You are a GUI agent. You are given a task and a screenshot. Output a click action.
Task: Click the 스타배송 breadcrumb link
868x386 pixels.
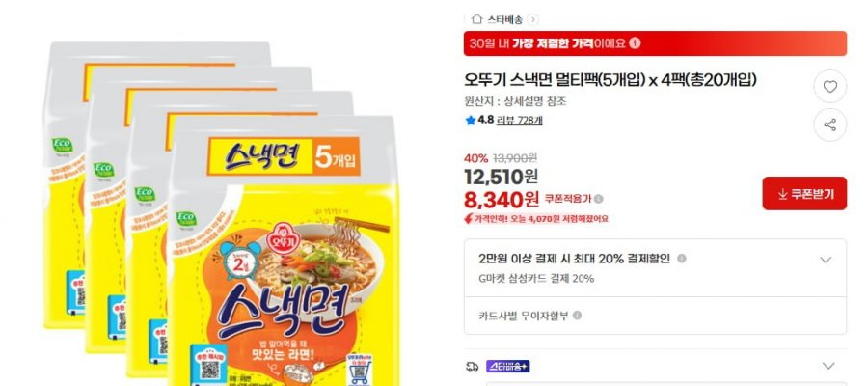504,20
